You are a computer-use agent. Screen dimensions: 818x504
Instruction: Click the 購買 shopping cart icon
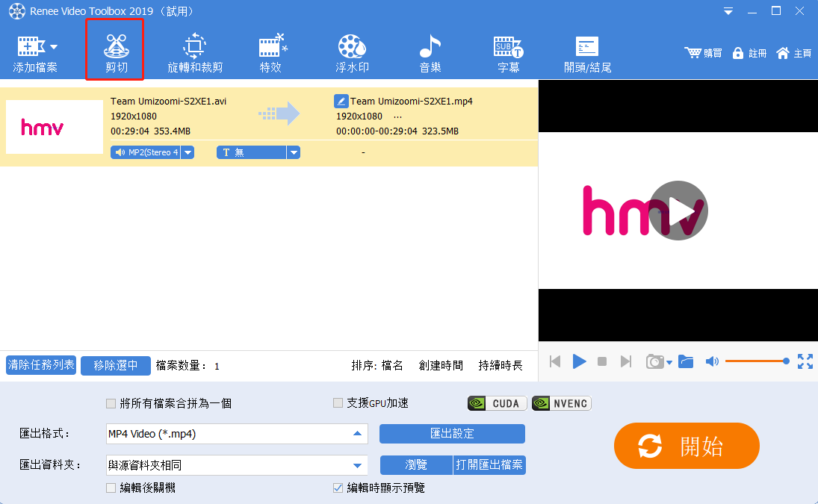coord(693,53)
